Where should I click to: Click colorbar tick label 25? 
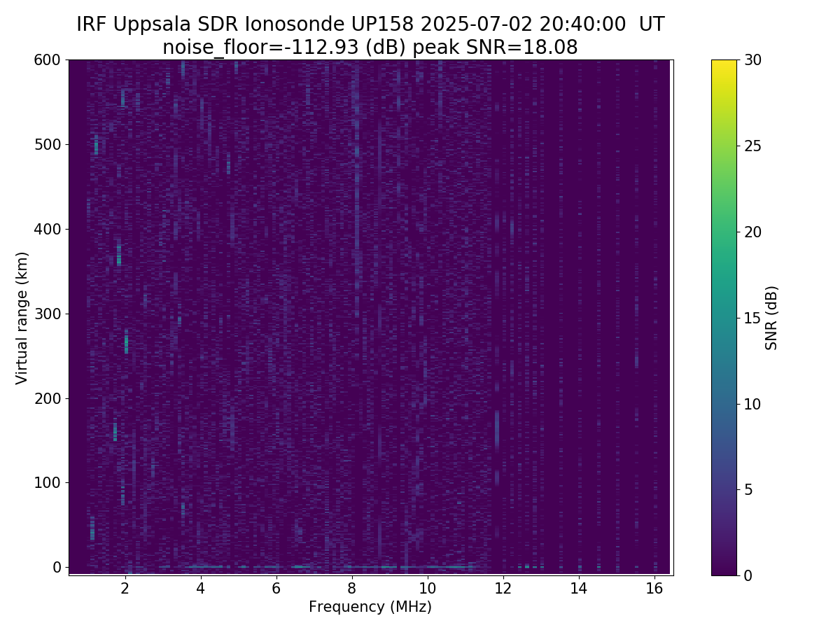pos(752,146)
